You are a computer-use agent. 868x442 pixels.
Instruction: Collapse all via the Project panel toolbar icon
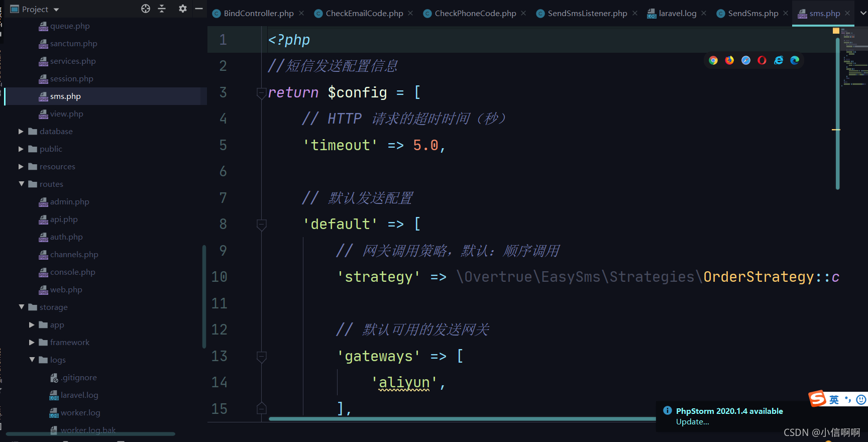coord(162,9)
